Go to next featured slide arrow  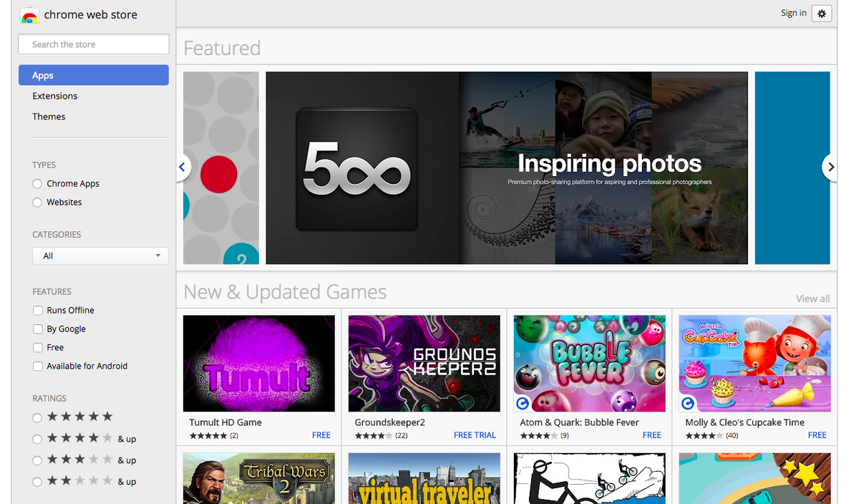pyautogui.click(x=830, y=168)
